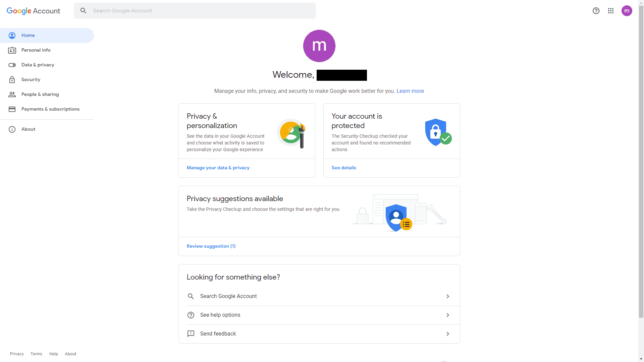
Task: Click the vertical page scrollbar
Action: tap(641, 161)
